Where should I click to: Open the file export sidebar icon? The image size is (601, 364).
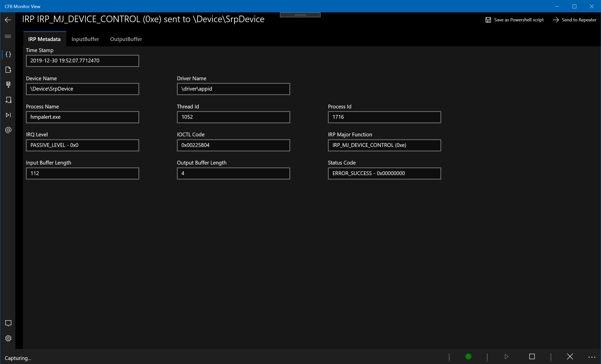point(8,70)
